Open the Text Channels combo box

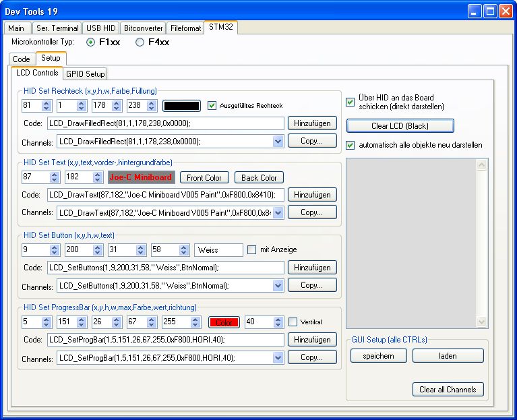coord(278,212)
